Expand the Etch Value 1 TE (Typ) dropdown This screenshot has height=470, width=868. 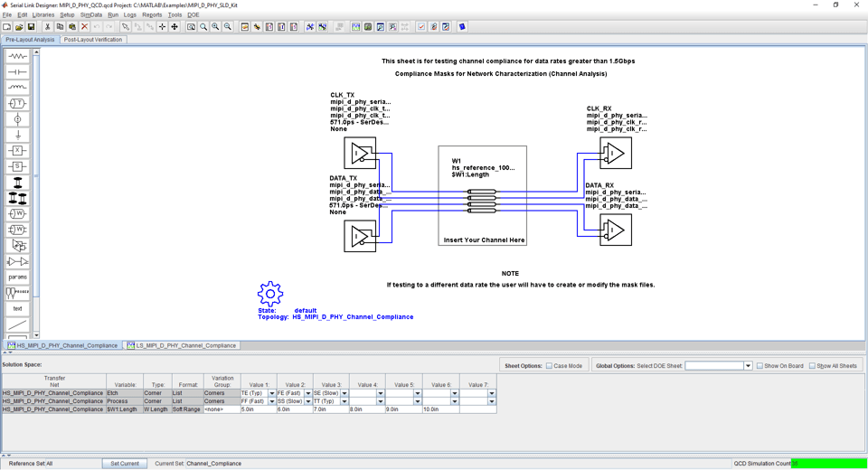271,394
